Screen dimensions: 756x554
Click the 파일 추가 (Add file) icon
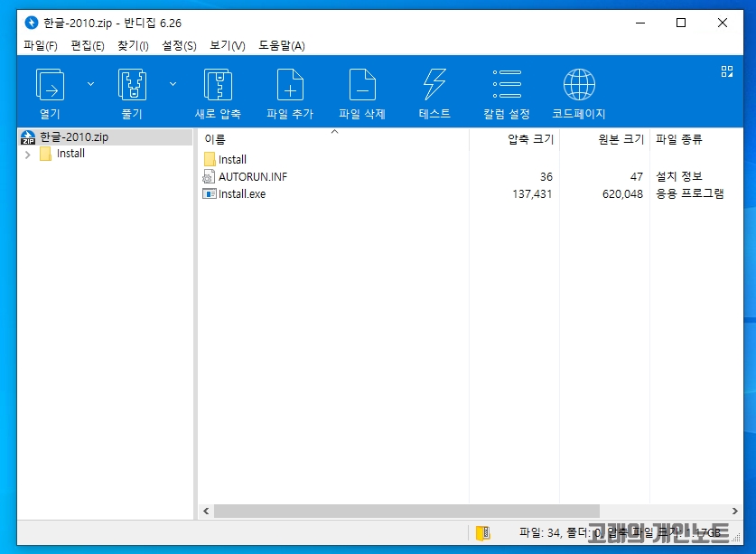pos(290,85)
